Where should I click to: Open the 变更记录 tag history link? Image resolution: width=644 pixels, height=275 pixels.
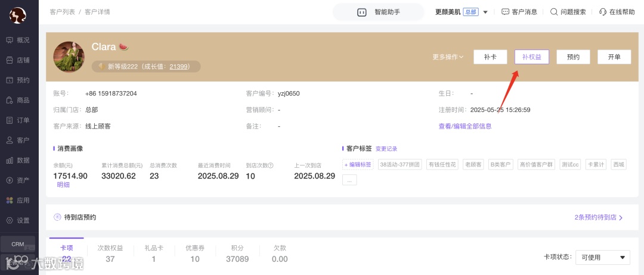coord(386,149)
